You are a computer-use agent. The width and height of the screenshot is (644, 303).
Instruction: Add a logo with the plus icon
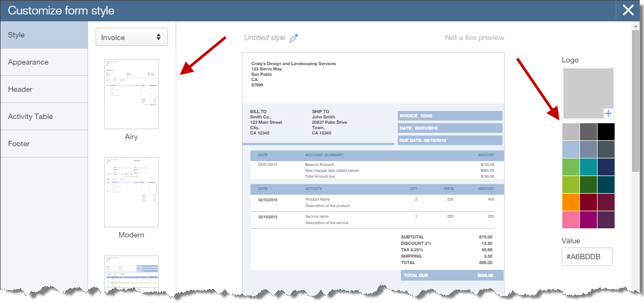608,113
